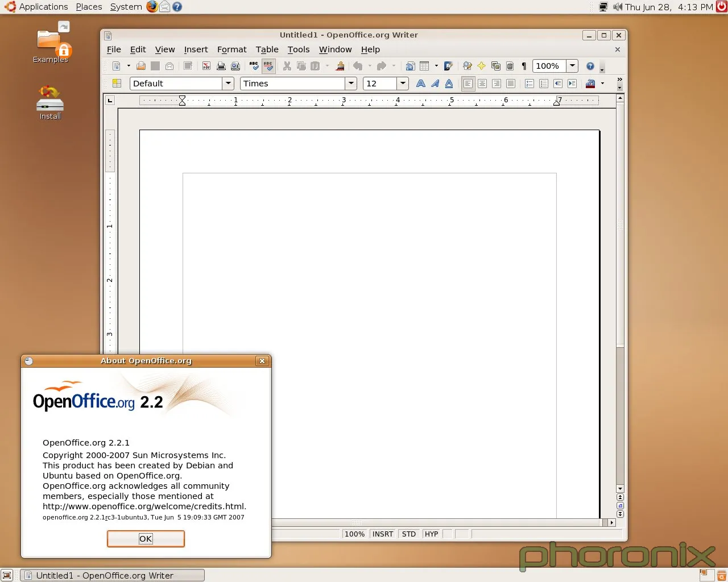Click the OpenOffice.org Help icon
The width and height of the screenshot is (728, 582).
[590, 66]
